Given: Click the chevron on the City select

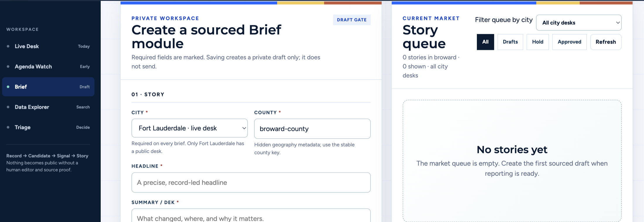Looking at the screenshot, I should [244, 128].
